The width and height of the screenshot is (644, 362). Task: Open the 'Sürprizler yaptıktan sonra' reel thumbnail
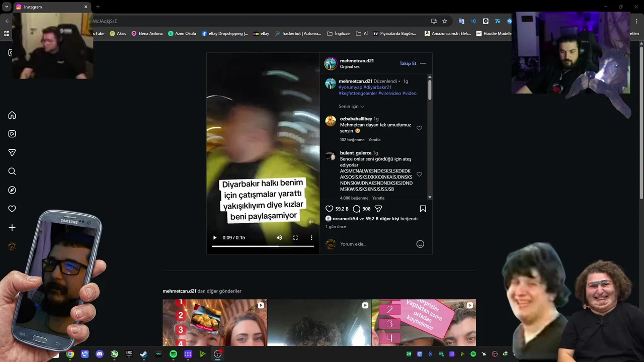424,323
